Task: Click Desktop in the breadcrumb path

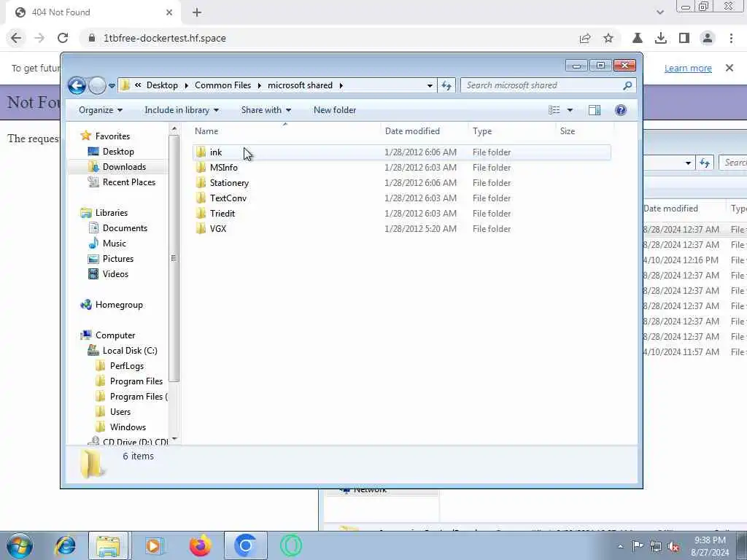Action: [162, 85]
